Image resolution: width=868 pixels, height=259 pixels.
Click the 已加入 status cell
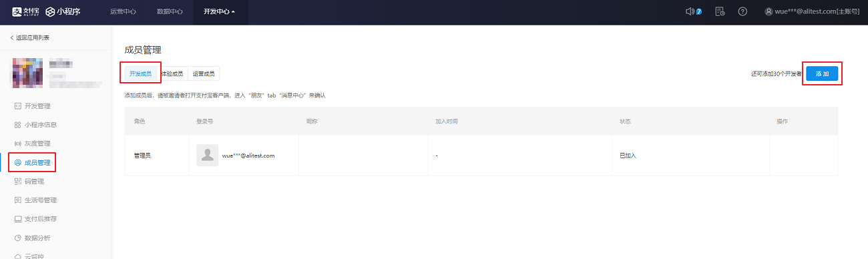point(628,156)
